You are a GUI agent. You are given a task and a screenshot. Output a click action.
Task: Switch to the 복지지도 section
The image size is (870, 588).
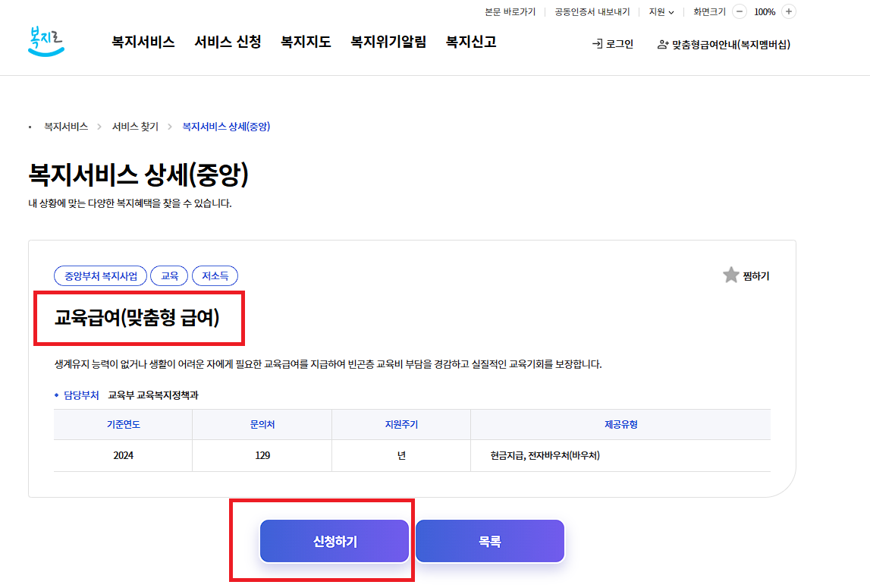(x=306, y=42)
